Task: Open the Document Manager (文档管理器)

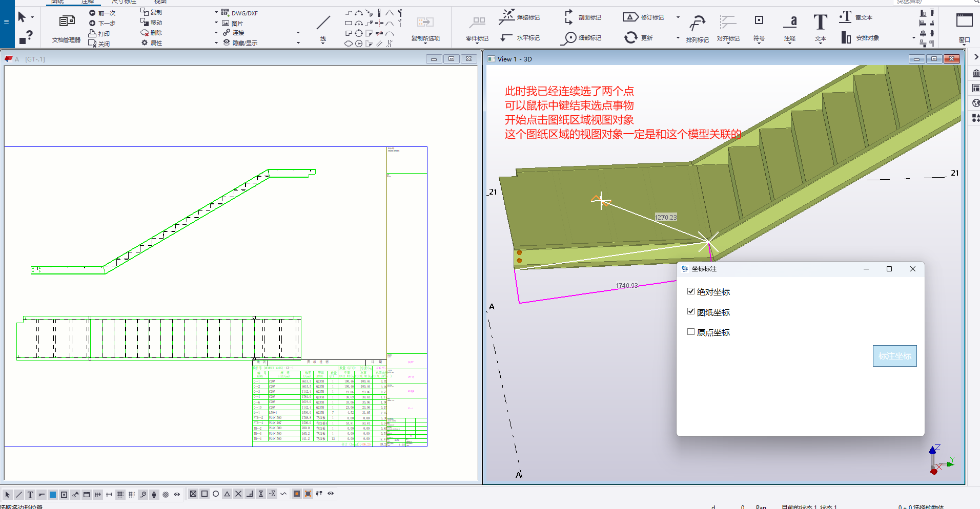Action: [67, 22]
